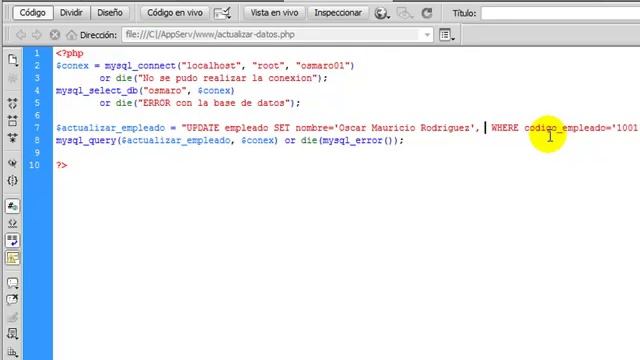Switch to Código view

(x=33, y=13)
